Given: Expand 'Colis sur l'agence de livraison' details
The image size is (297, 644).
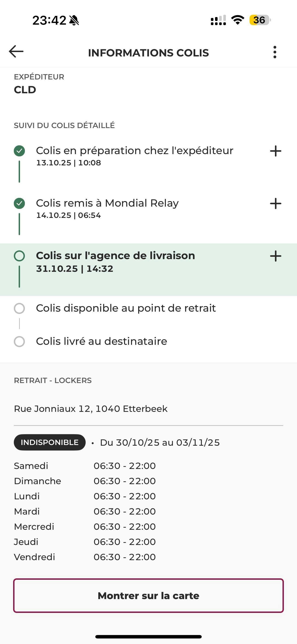Looking at the screenshot, I should (x=276, y=256).
